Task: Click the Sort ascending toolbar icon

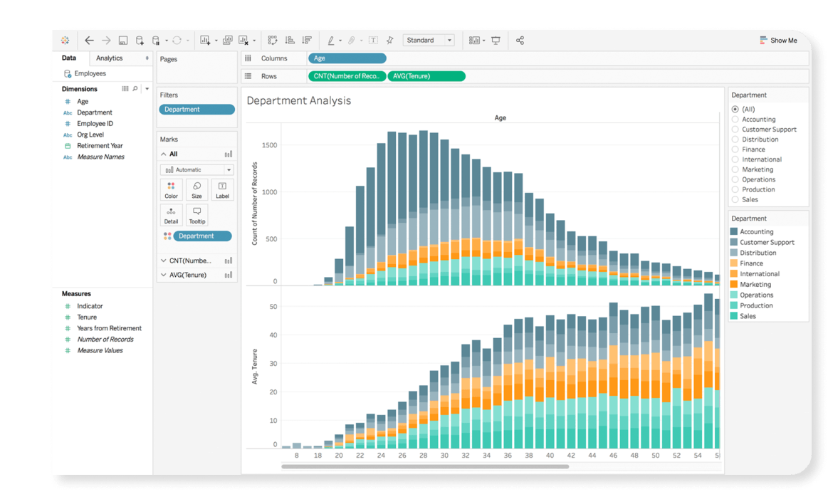Action: (290, 41)
